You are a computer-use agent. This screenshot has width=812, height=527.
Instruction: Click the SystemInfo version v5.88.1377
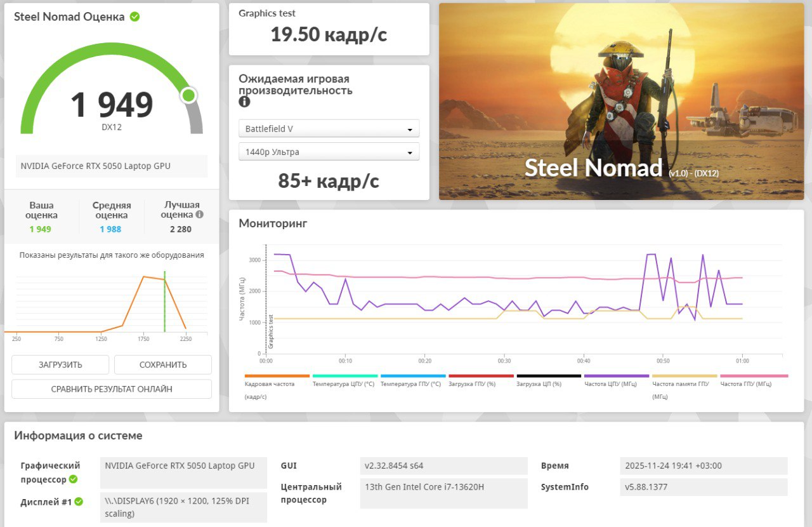click(704, 487)
